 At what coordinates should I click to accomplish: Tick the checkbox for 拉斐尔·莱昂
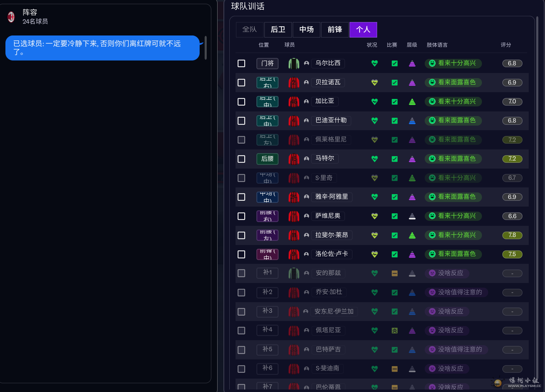[241, 235]
